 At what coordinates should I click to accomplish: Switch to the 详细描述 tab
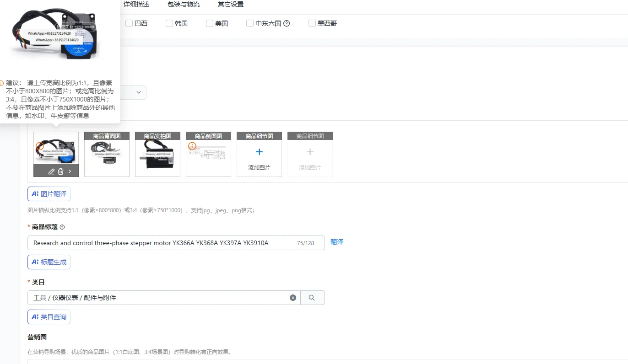(136, 5)
